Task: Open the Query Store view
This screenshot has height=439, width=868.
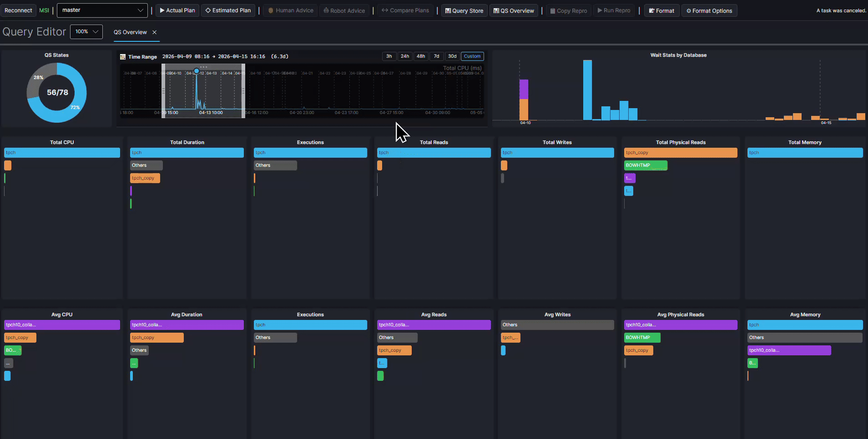Action: pyautogui.click(x=464, y=10)
